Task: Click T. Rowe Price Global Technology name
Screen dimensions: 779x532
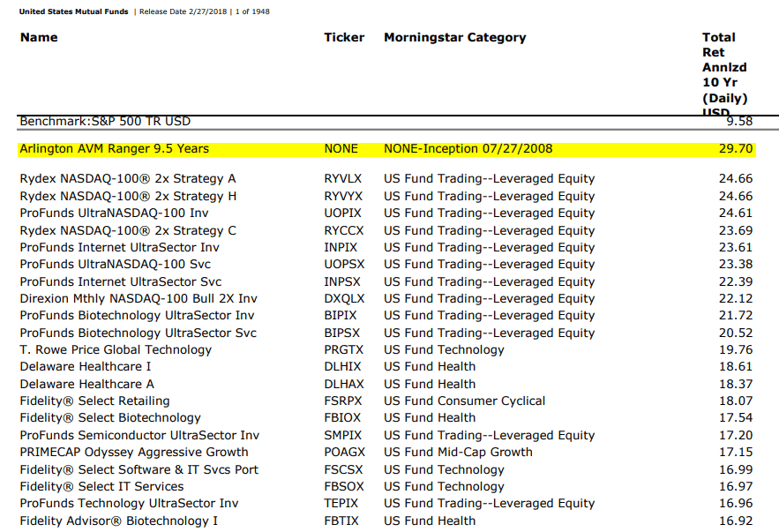Action: (x=116, y=349)
